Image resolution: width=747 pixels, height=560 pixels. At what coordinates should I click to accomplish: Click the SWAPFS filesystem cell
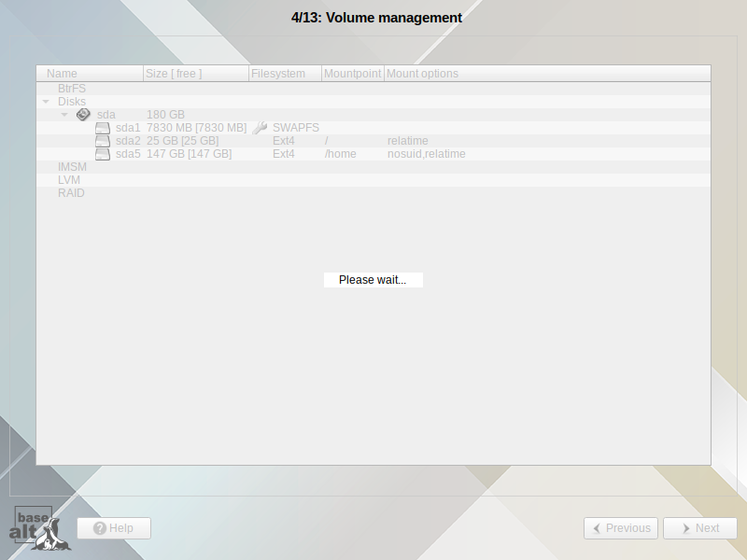[296, 128]
